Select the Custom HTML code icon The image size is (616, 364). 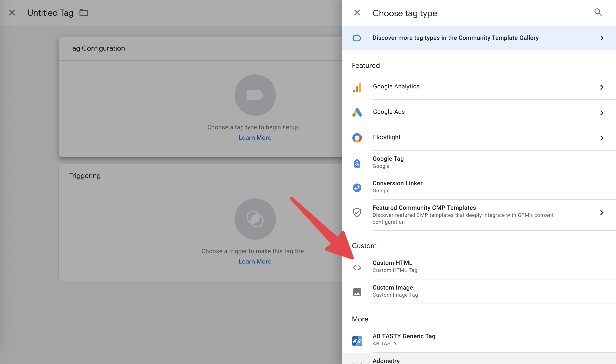(x=357, y=267)
